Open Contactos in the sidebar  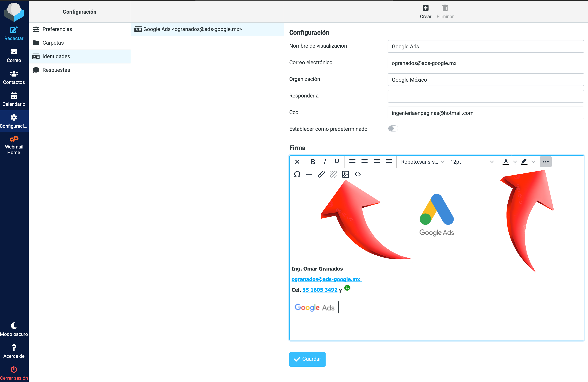pos(14,77)
